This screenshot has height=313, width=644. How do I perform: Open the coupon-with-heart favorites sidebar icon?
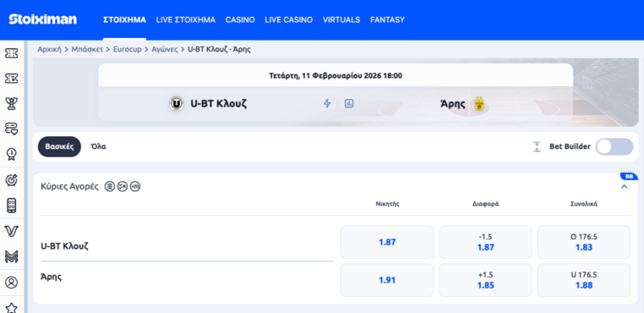(12, 129)
